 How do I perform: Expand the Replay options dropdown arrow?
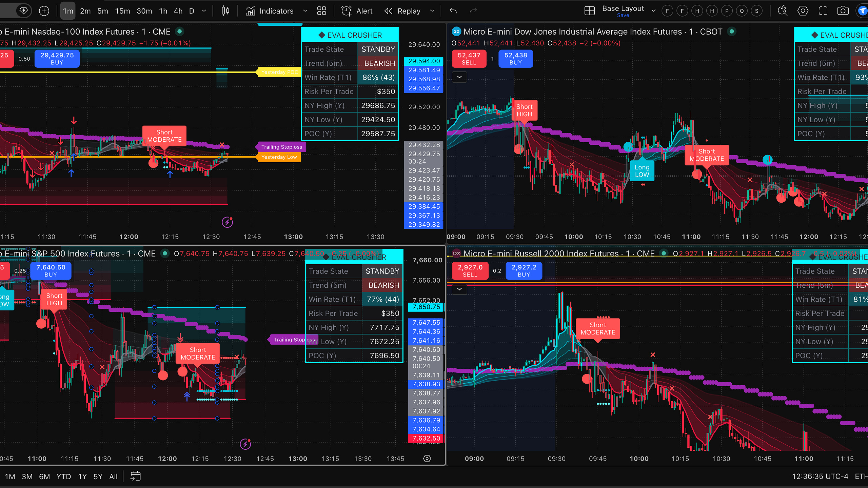click(432, 11)
